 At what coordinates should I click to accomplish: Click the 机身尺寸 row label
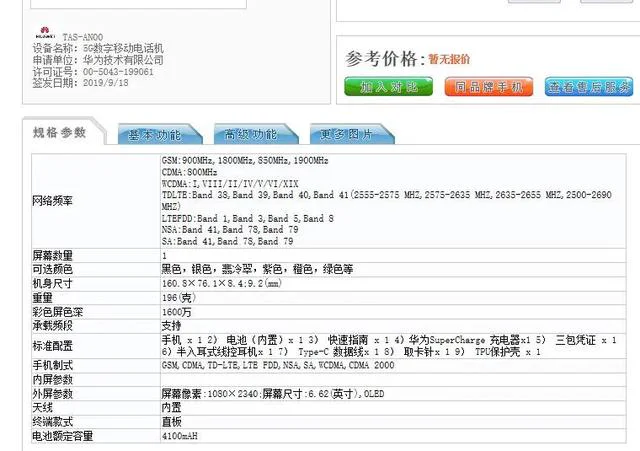[x=52, y=283]
